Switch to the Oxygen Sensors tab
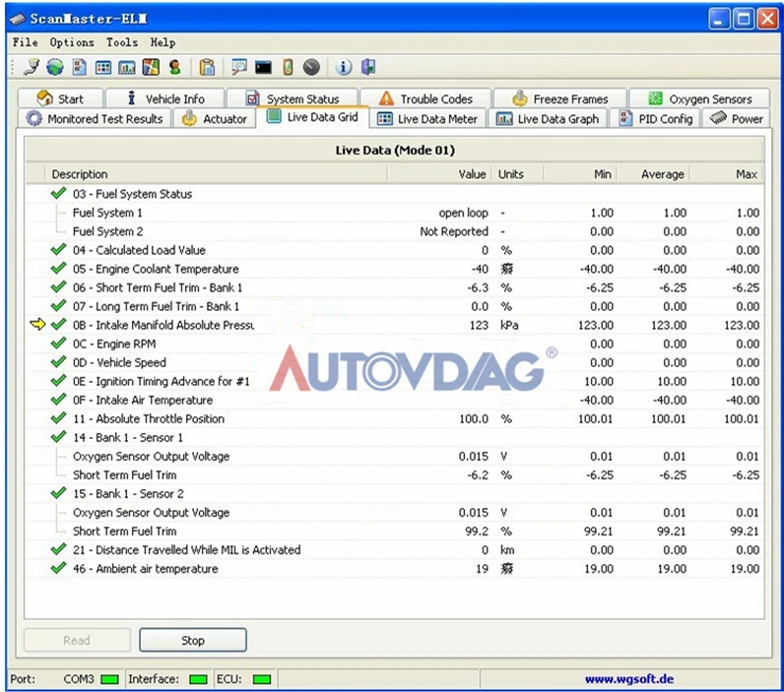 (699, 98)
